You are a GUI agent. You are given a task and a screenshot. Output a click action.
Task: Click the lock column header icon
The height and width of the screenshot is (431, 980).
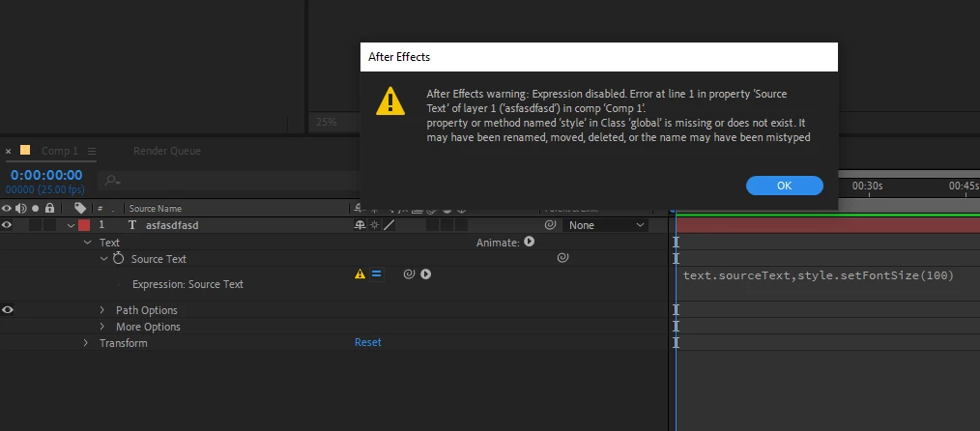coord(50,208)
